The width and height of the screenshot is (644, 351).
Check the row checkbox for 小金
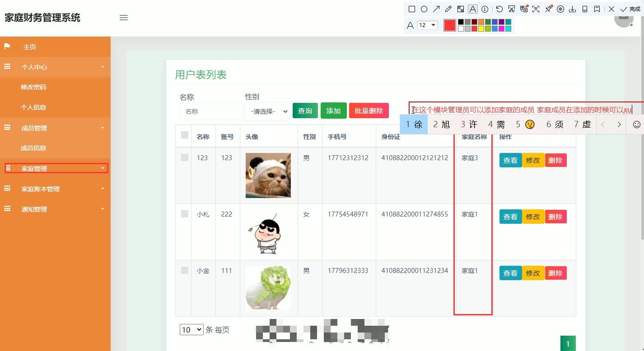tap(183, 270)
